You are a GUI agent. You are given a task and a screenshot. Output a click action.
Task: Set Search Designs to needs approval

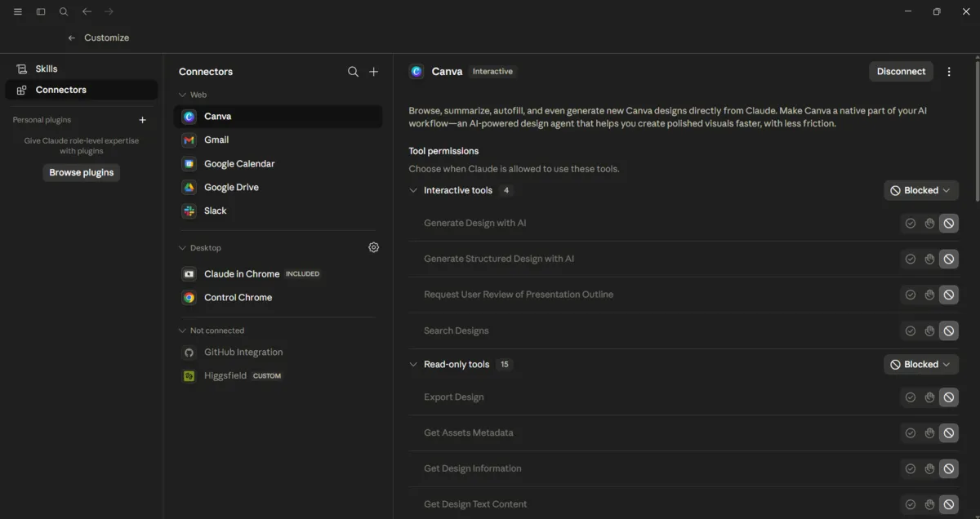tap(929, 330)
